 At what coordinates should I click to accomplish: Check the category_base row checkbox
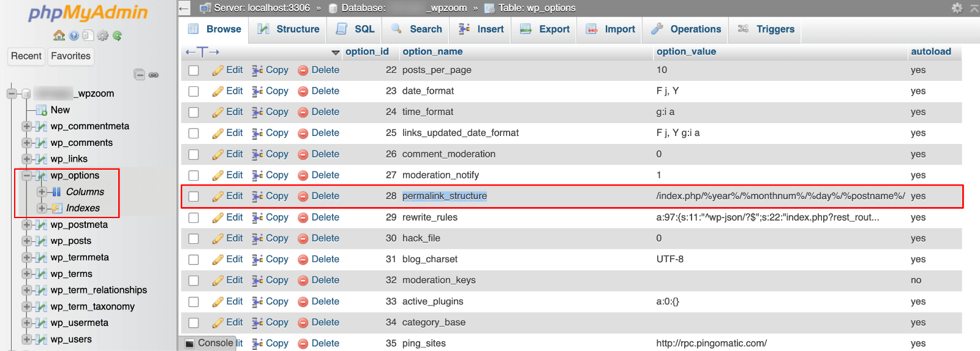click(x=194, y=323)
